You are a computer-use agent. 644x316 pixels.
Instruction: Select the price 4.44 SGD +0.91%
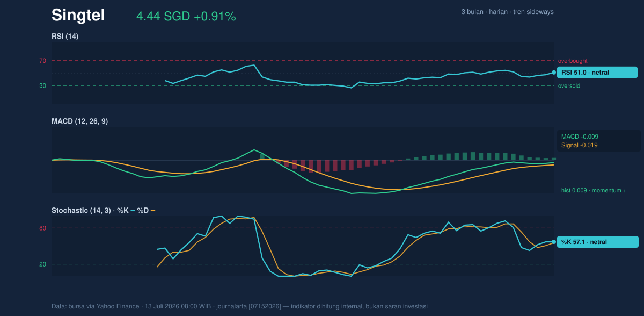point(186,16)
